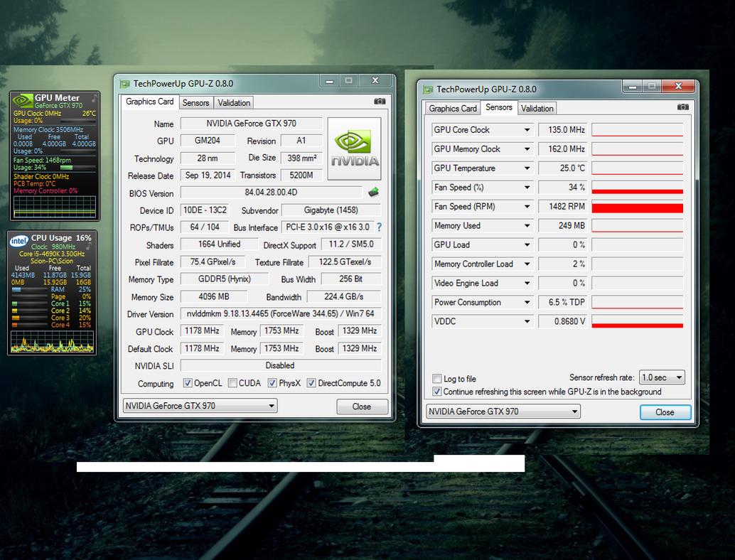Open the GPU Memory Clock sensor dropdown
The image size is (735, 560).
pos(527,149)
